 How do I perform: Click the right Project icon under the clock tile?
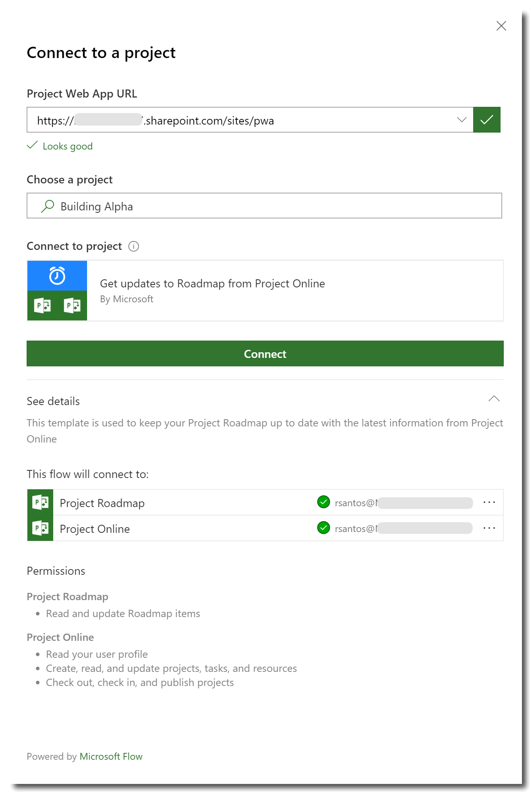[72, 306]
